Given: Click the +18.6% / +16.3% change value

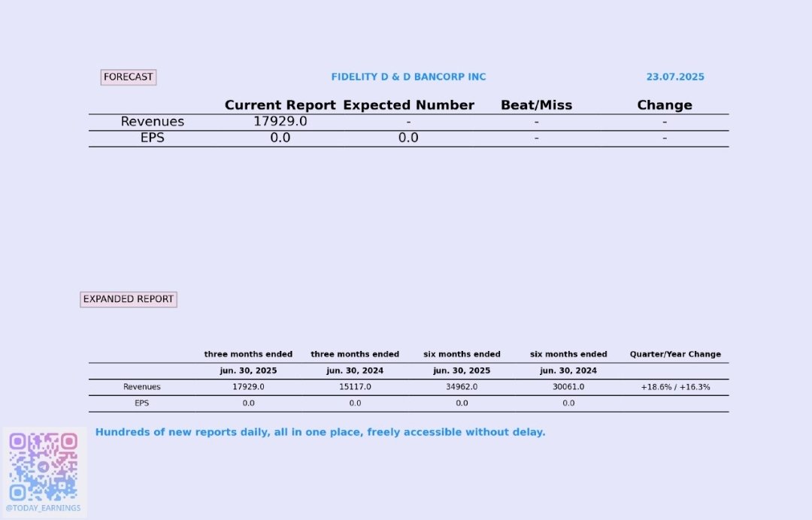Looking at the screenshot, I should (x=675, y=387).
